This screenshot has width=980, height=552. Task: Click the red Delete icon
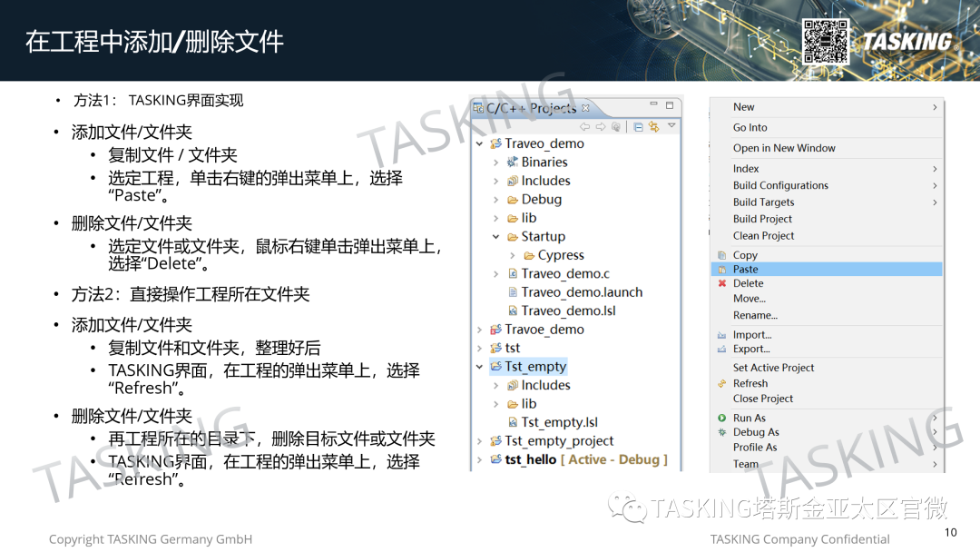pos(722,283)
